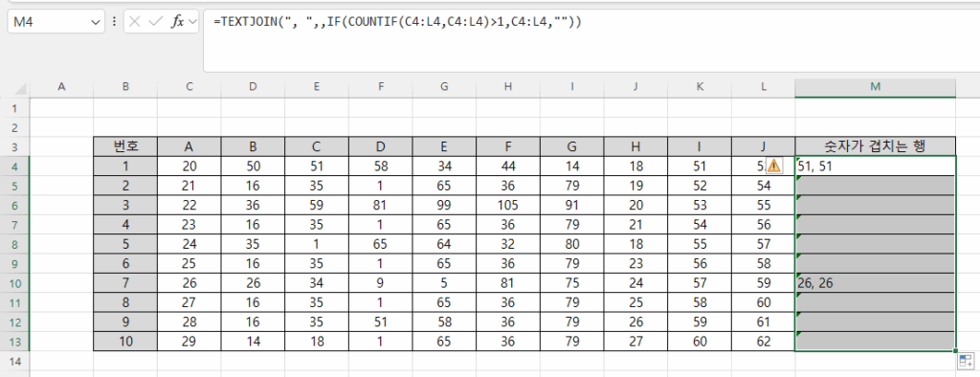Click the Insert Function fx icon

[178, 21]
